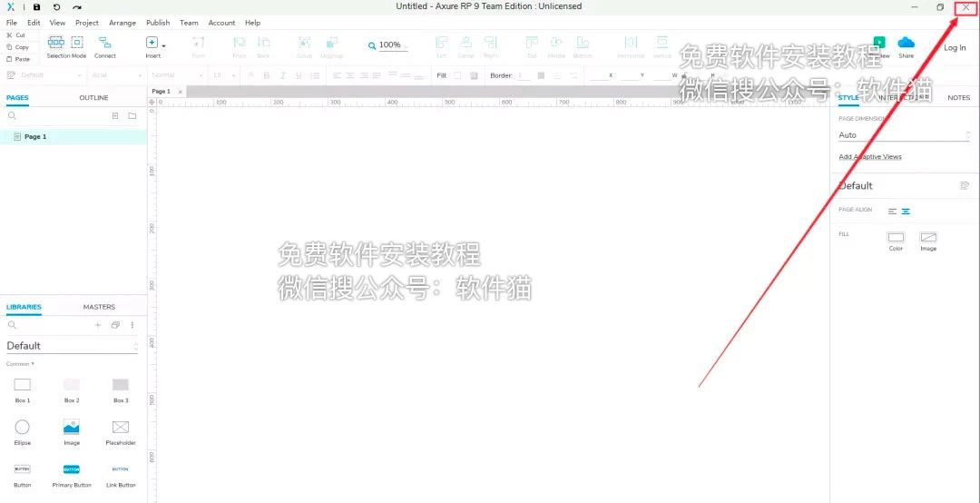The width and height of the screenshot is (980, 503).
Task: Open the Account menu
Action: click(x=222, y=23)
